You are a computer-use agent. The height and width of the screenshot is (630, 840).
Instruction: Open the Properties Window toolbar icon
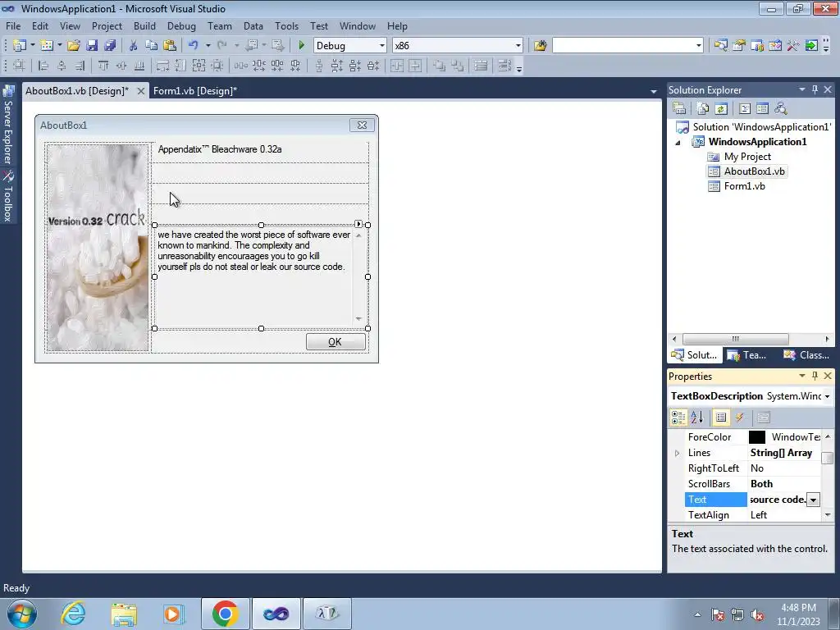coord(739,46)
